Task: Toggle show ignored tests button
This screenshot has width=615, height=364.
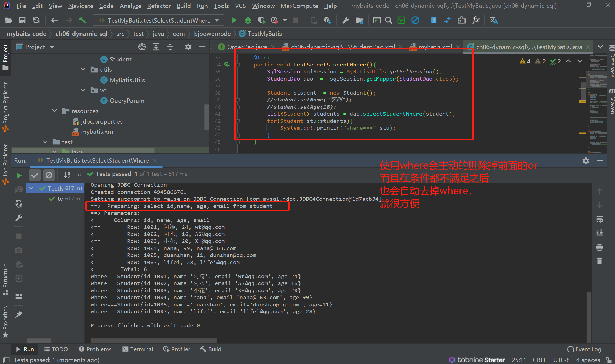Action: (x=49, y=175)
